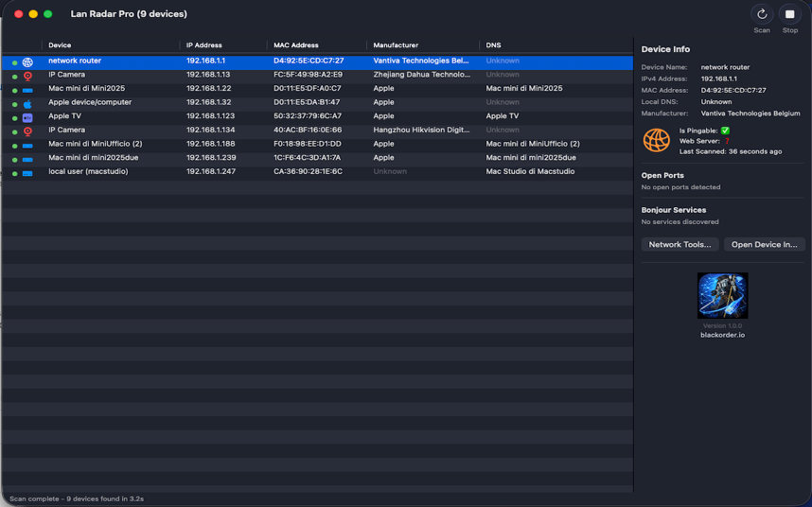
Task: Open the Network Tools... menu button
Action: coord(679,244)
